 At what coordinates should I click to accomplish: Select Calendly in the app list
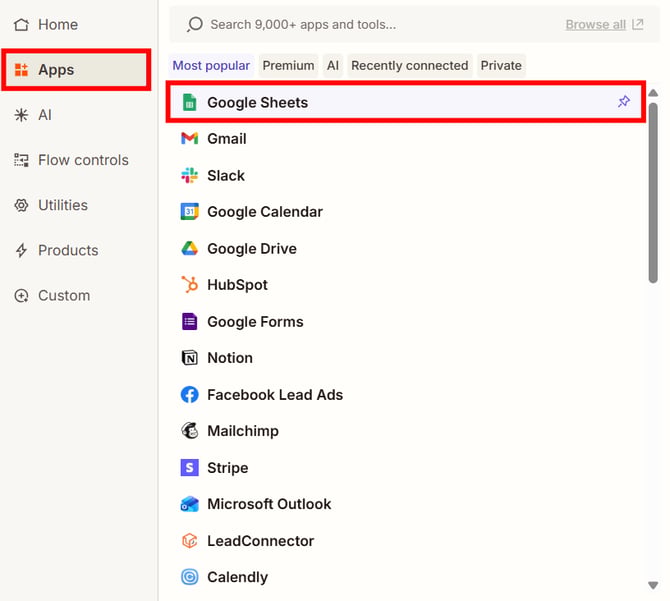(406, 578)
